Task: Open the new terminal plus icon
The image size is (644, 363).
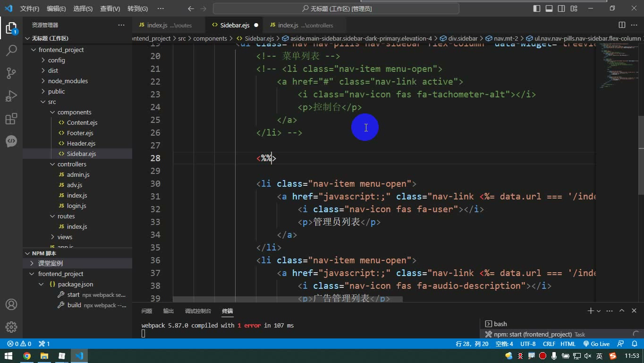Action: [x=590, y=311]
